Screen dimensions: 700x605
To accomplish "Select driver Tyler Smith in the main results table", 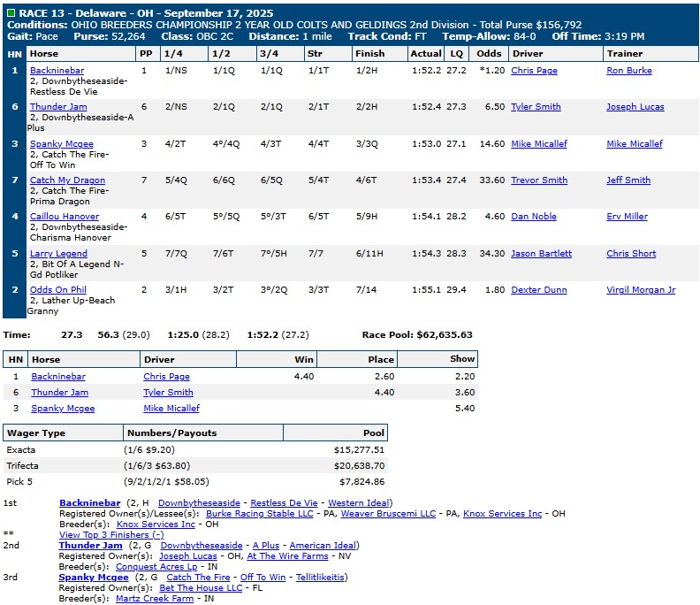I will (536, 107).
